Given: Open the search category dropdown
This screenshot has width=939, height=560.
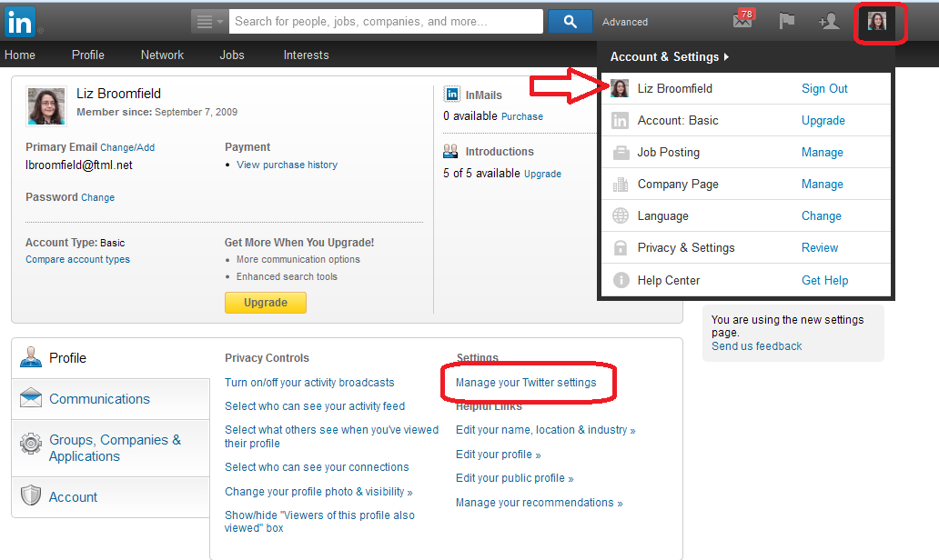Looking at the screenshot, I should [x=209, y=21].
